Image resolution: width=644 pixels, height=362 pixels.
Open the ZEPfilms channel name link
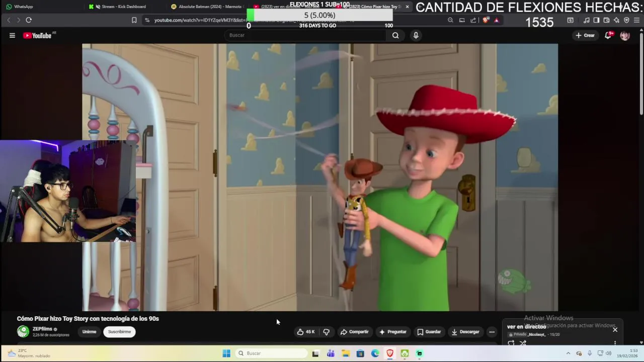(x=42, y=329)
